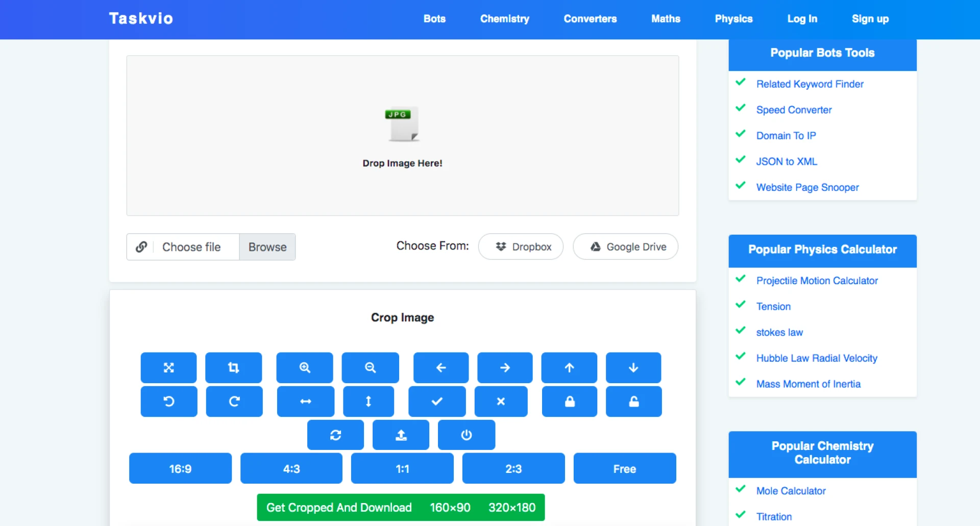Click the zoom in magnifier icon
Viewport: 980px width, 526px height.
coord(305,368)
